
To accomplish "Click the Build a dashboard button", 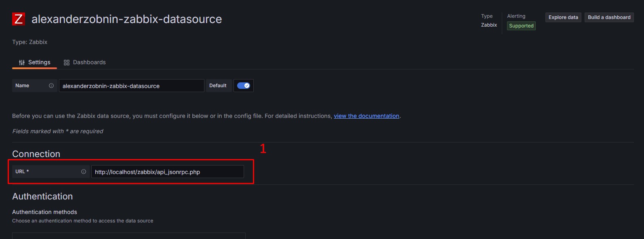I will (609, 17).
